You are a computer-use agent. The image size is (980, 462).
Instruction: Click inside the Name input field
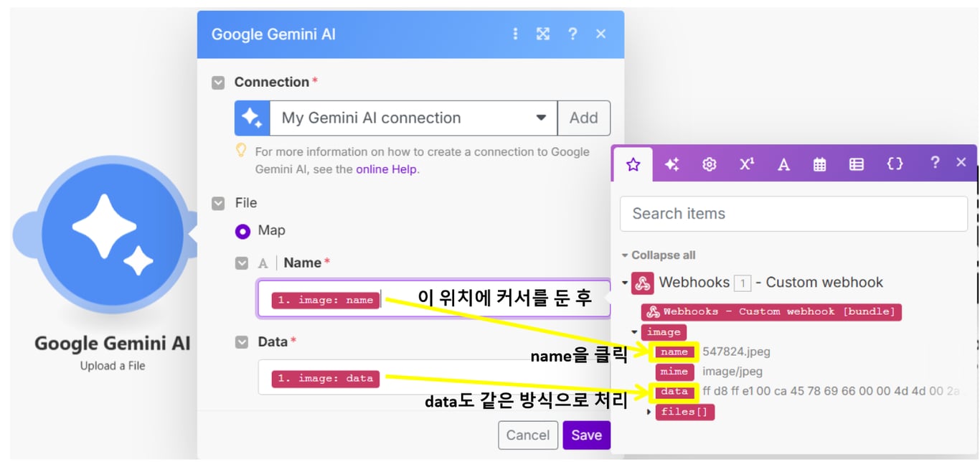click(x=433, y=299)
